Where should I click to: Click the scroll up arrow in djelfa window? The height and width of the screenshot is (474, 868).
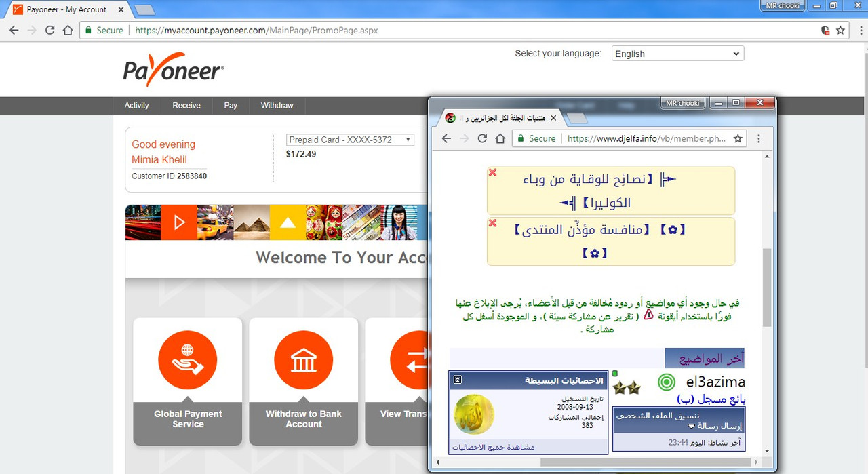(x=767, y=157)
